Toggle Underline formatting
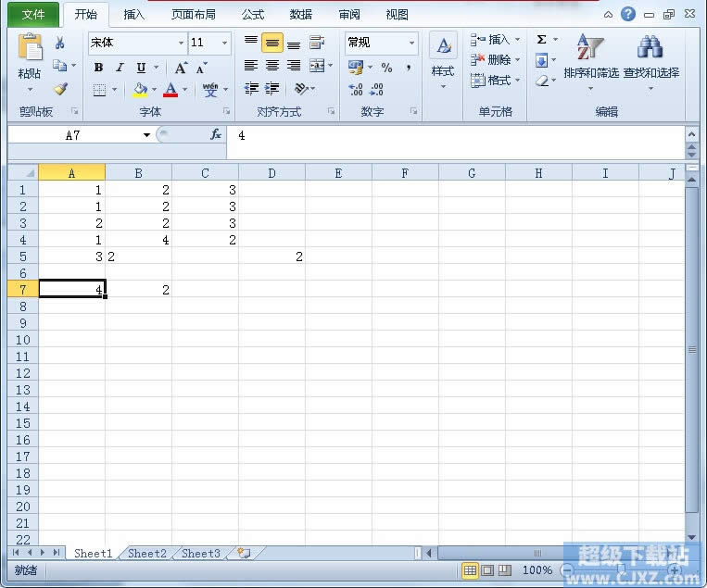Viewport: 707px width, 588px height. pos(141,68)
